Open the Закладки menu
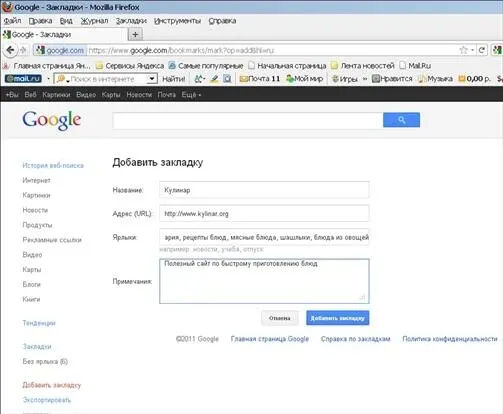The image size is (503, 414). pyautogui.click(x=131, y=21)
